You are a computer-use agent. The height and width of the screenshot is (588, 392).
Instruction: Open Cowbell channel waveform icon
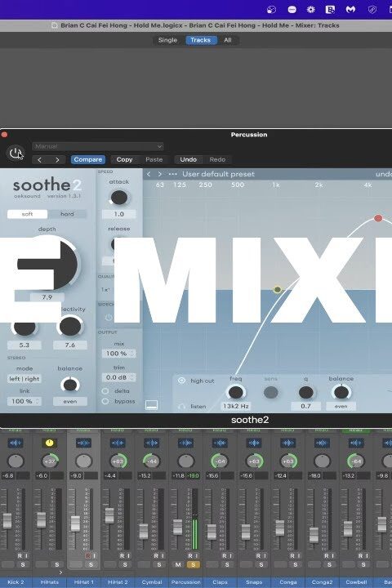356,443
